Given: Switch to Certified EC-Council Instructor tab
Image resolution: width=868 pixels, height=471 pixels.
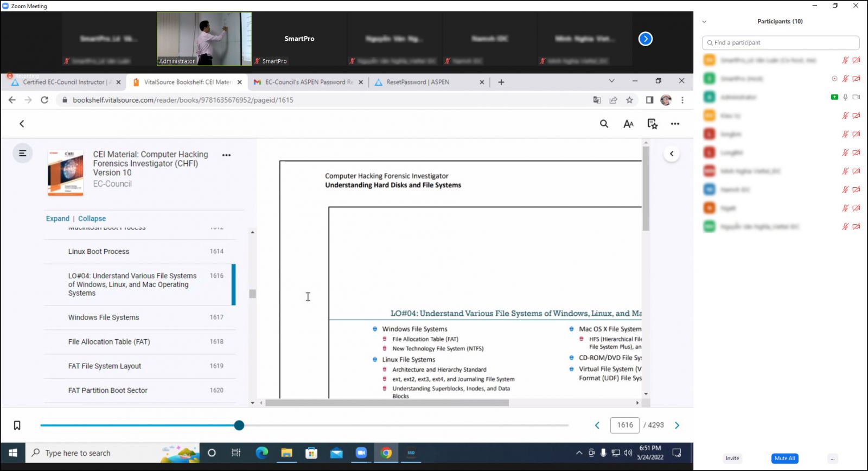Looking at the screenshot, I should 65,82.
